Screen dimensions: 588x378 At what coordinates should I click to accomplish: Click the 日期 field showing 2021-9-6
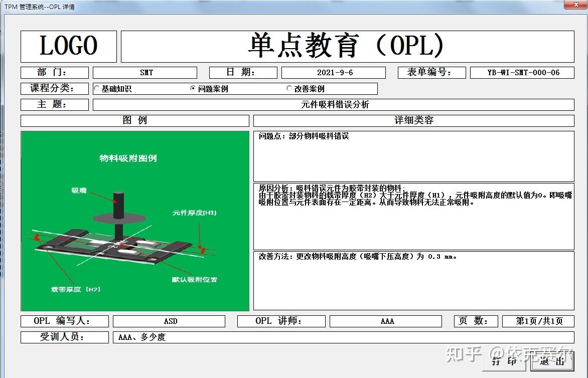point(335,72)
